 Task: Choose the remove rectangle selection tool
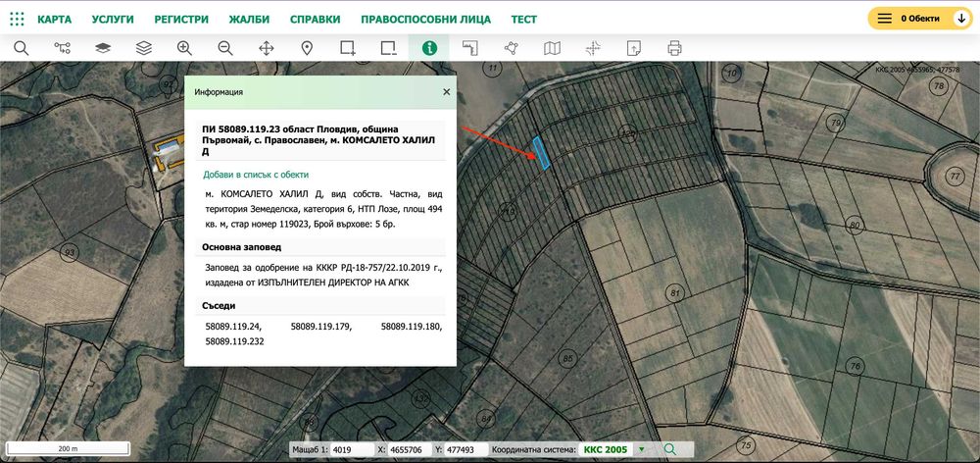coord(388,48)
